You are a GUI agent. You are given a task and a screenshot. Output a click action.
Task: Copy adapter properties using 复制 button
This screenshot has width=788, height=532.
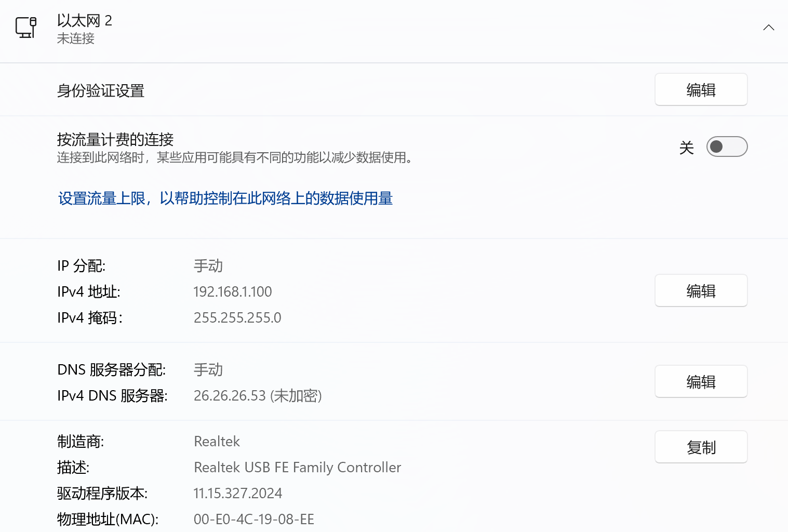(x=701, y=447)
